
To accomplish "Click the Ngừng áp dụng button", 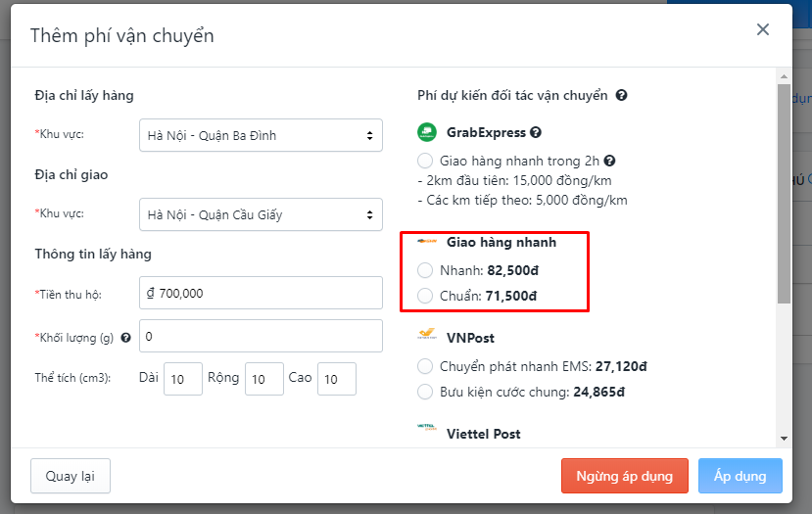I will coord(625,476).
